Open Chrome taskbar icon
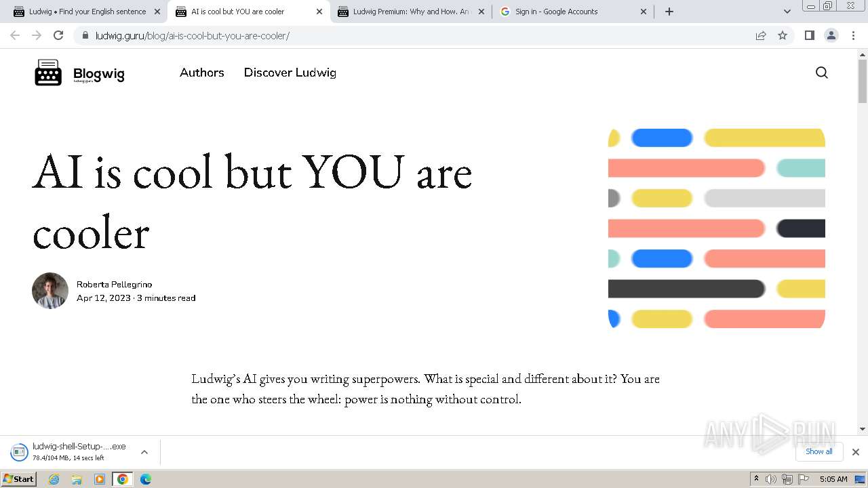The width and height of the screenshot is (868, 488). (x=122, y=479)
